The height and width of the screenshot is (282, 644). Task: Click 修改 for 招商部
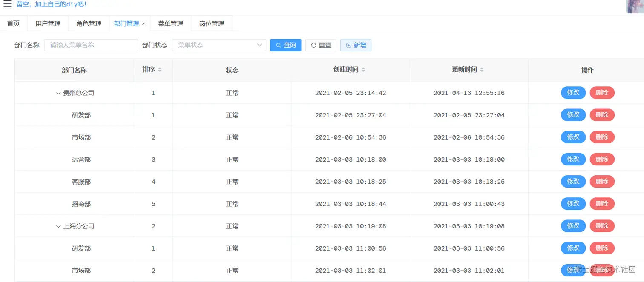573,204
